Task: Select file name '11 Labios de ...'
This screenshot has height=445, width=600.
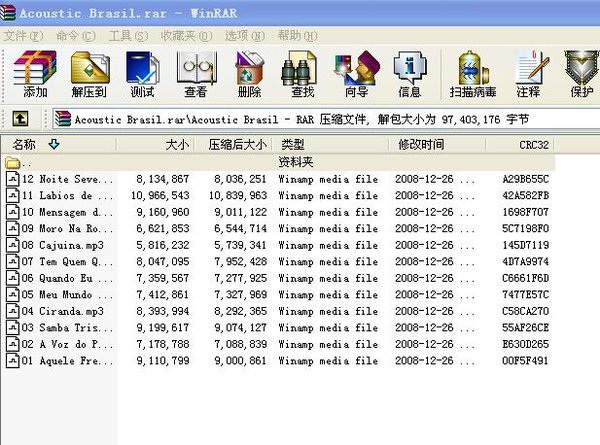Action: 67,196
